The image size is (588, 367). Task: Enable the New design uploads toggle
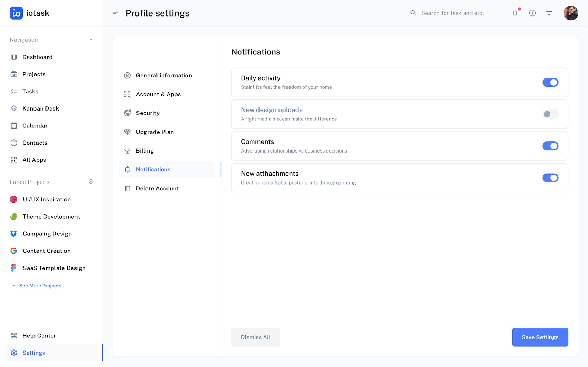(x=550, y=114)
